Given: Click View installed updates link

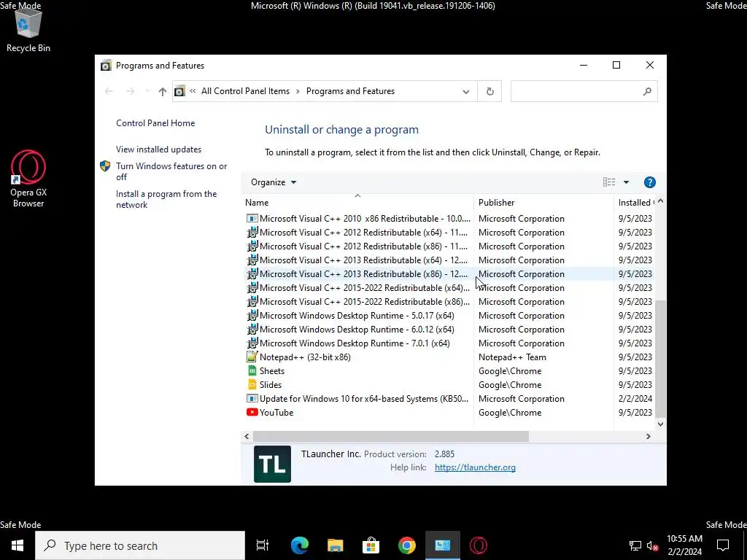Looking at the screenshot, I should point(158,149).
